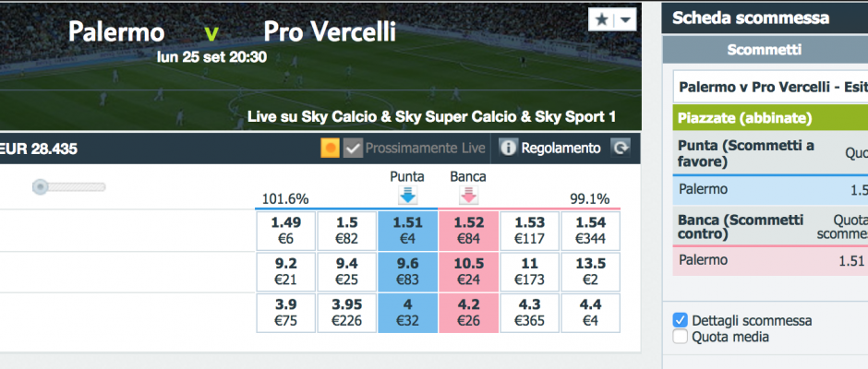Select the Scommetti tab
The image size is (868, 369).
(765, 50)
